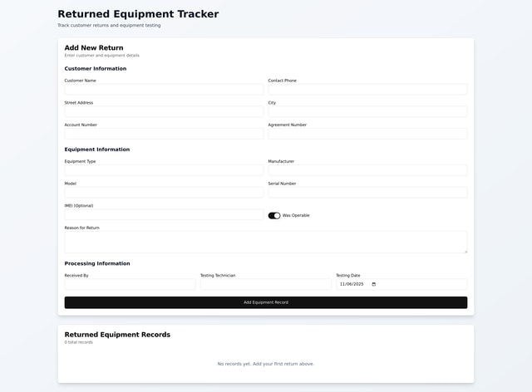Click into the Contact Phone field
This screenshot has width=532, height=392.
point(367,89)
